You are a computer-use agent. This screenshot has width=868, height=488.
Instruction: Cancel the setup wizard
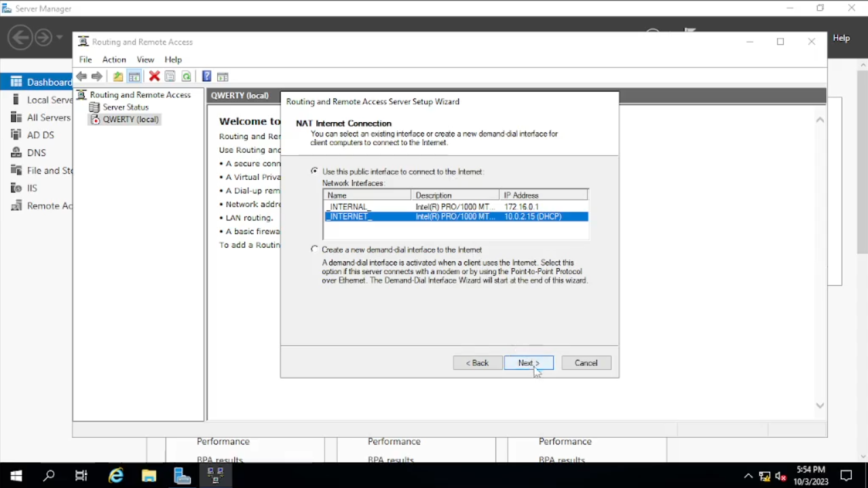[586, 363]
